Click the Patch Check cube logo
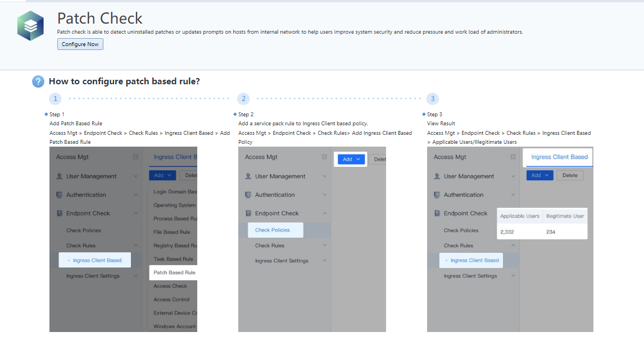The height and width of the screenshot is (350, 644). [x=30, y=25]
